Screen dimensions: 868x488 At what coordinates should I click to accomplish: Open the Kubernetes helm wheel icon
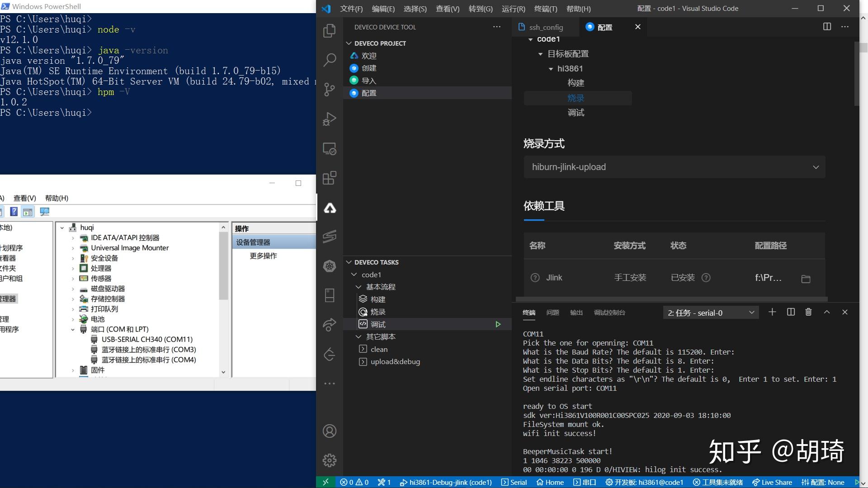(x=330, y=266)
